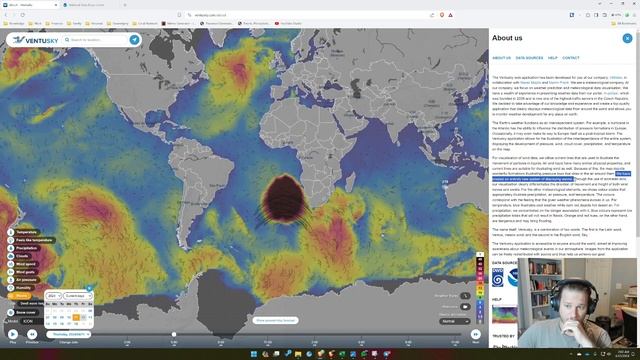The height and width of the screenshot is (360, 640).
Task: Click the second collaborator name link in About text
Action: tap(558, 82)
